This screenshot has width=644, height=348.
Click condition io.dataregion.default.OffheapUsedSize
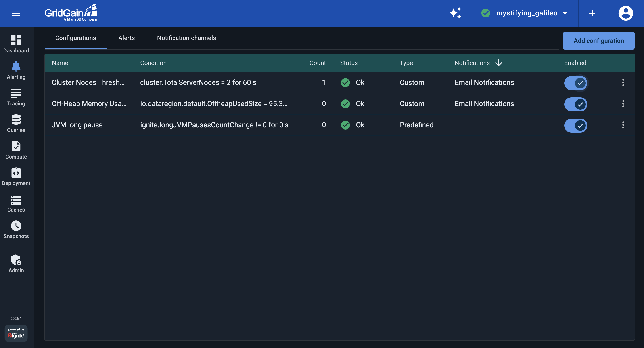pyautogui.click(x=214, y=104)
